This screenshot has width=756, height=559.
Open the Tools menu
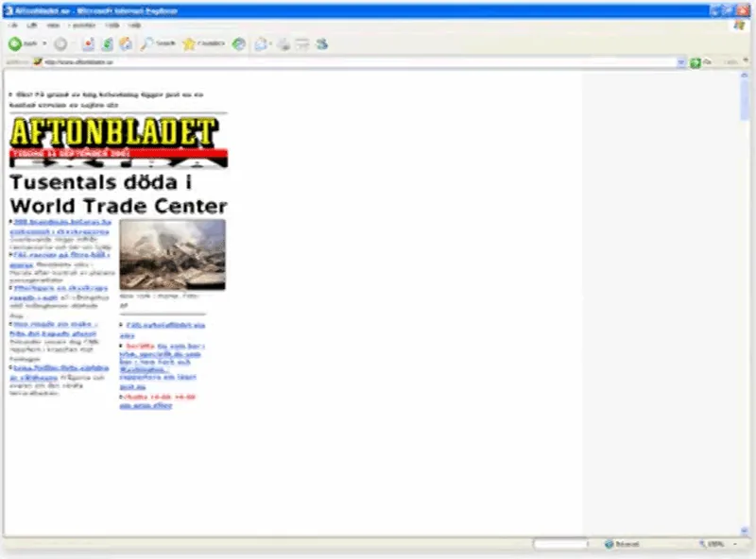coord(112,25)
